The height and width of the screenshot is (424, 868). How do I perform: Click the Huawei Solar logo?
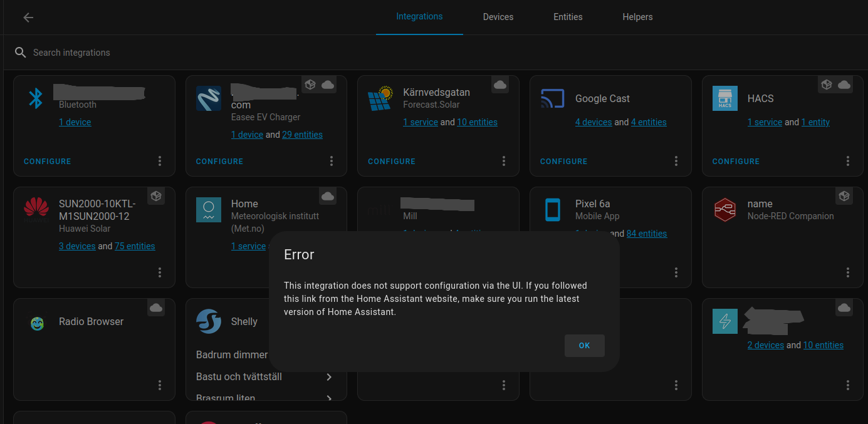click(x=36, y=210)
